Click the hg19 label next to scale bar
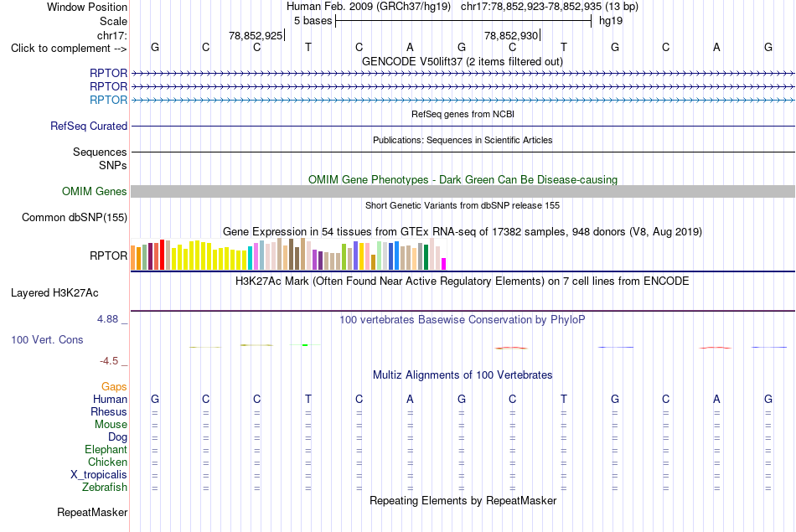The image size is (796, 532). [611, 21]
